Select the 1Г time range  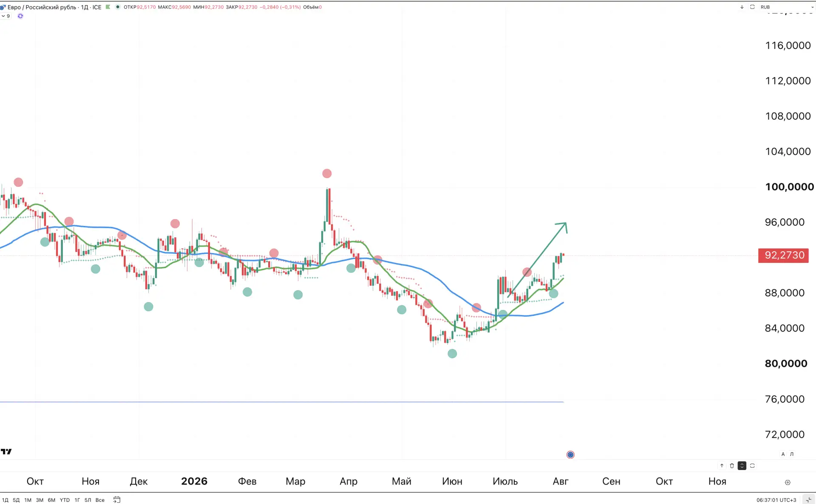[x=77, y=500]
